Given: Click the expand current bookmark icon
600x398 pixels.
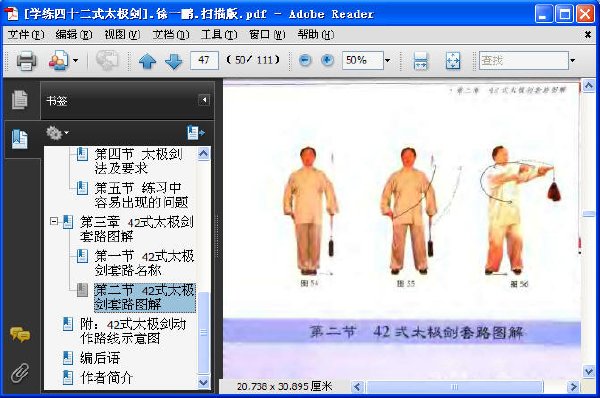Looking at the screenshot, I should tap(196, 133).
